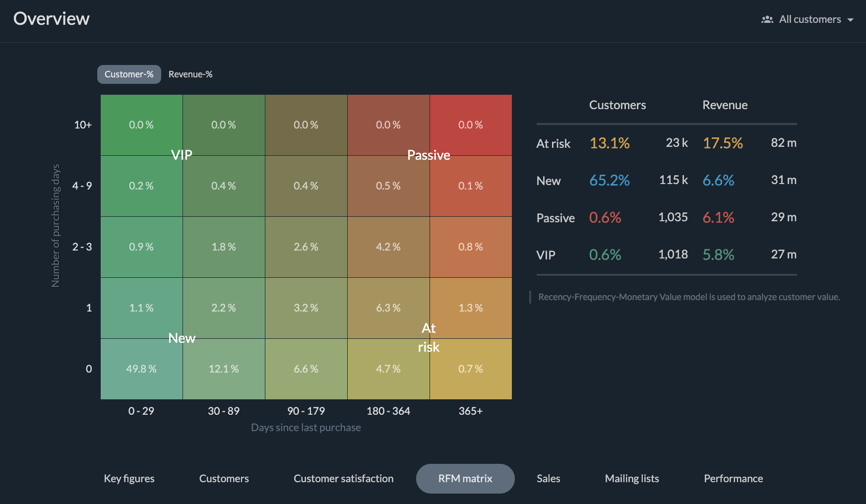Click the 2.6 % matrix cell
The height and width of the screenshot is (504, 866).
[306, 247]
